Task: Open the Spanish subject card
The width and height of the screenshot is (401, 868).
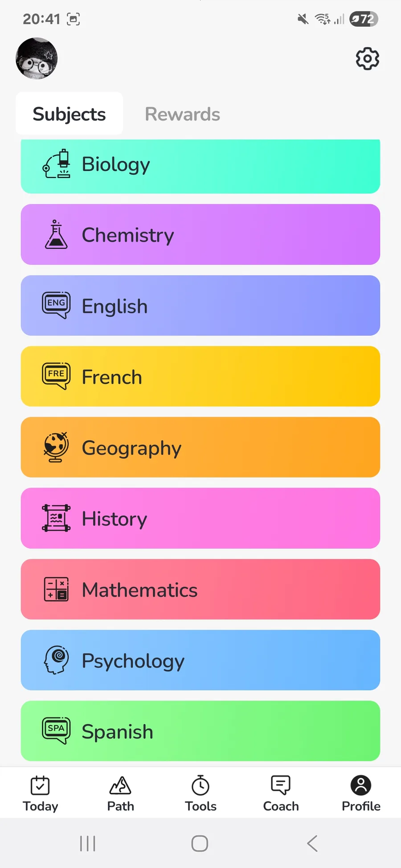Action: coord(200,731)
